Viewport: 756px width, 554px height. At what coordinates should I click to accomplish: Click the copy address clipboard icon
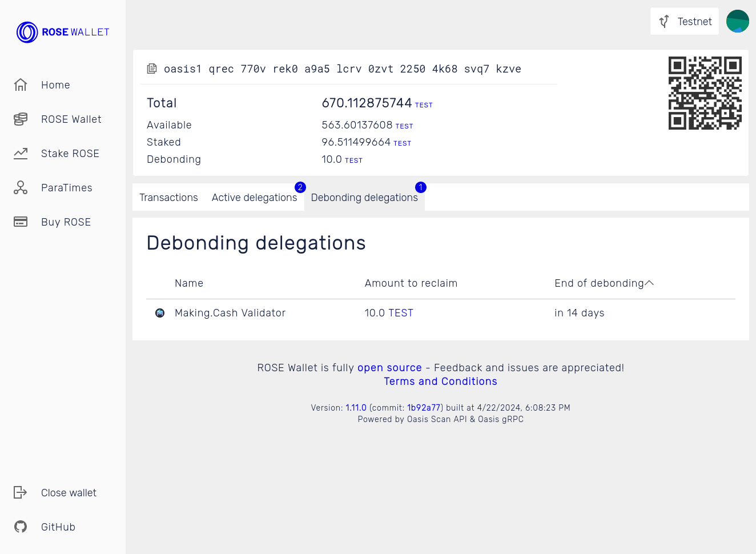[152, 68]
